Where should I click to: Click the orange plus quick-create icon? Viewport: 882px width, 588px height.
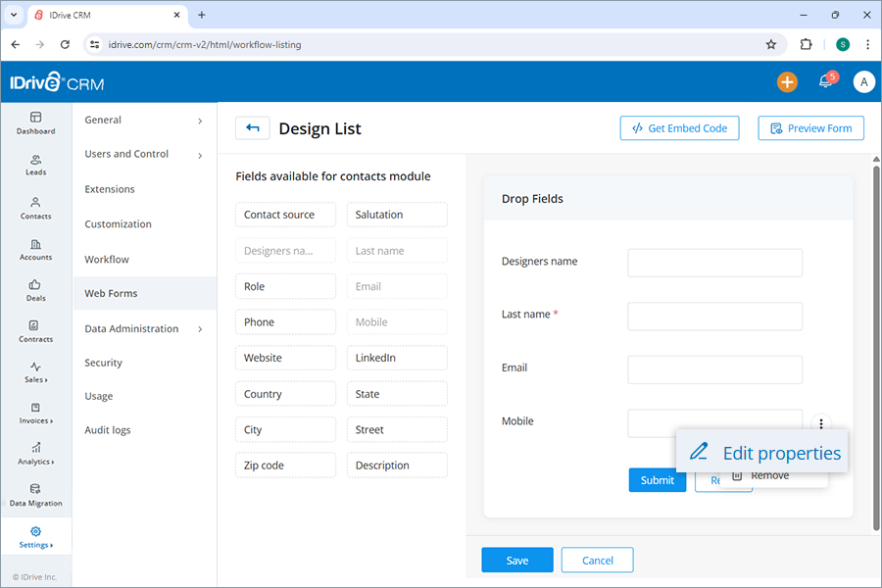tap(787, 81)
